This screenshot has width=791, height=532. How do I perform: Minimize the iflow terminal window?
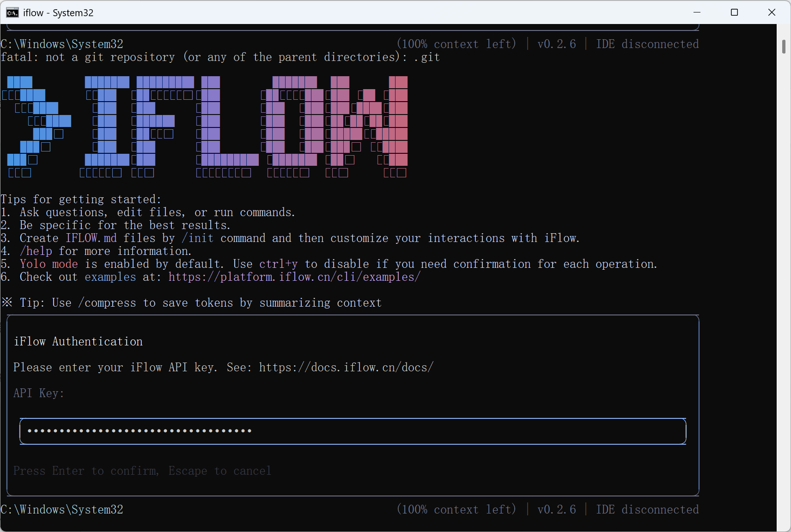coord(697,12)
